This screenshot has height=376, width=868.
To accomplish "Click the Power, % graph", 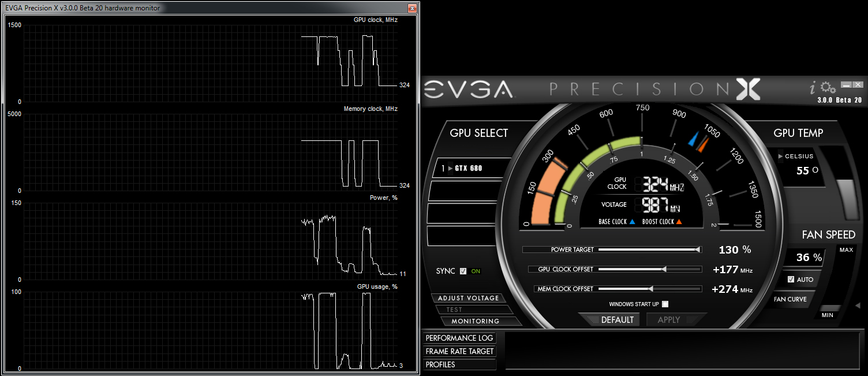I will pos(211,241).
